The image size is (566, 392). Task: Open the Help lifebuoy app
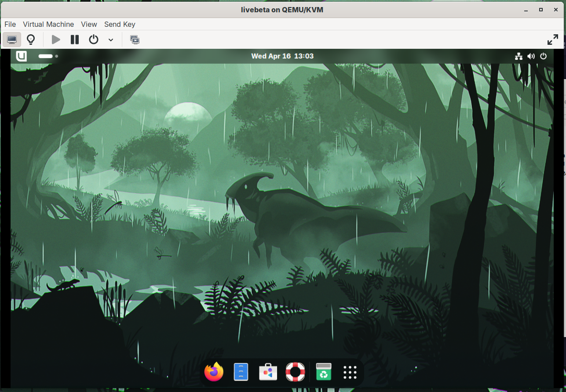295,372
